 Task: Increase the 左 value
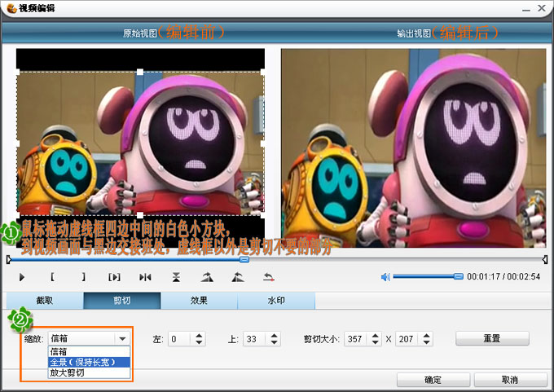point(199,336)
